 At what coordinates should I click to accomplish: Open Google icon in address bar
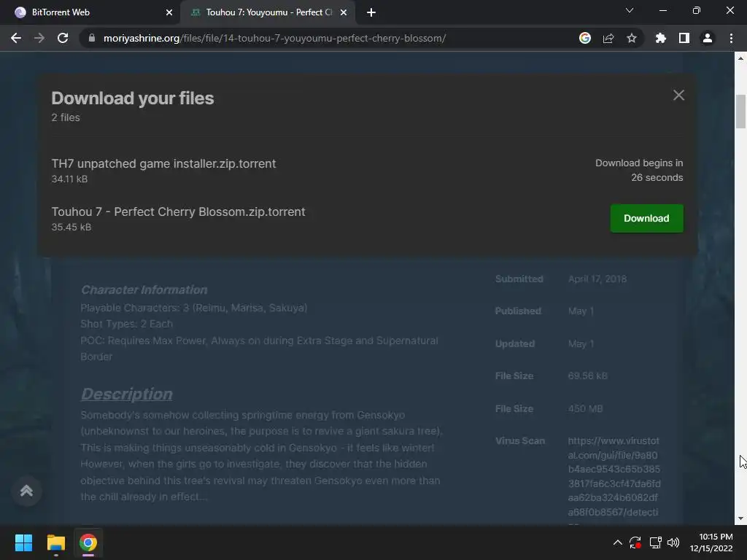tap(584, 38)
